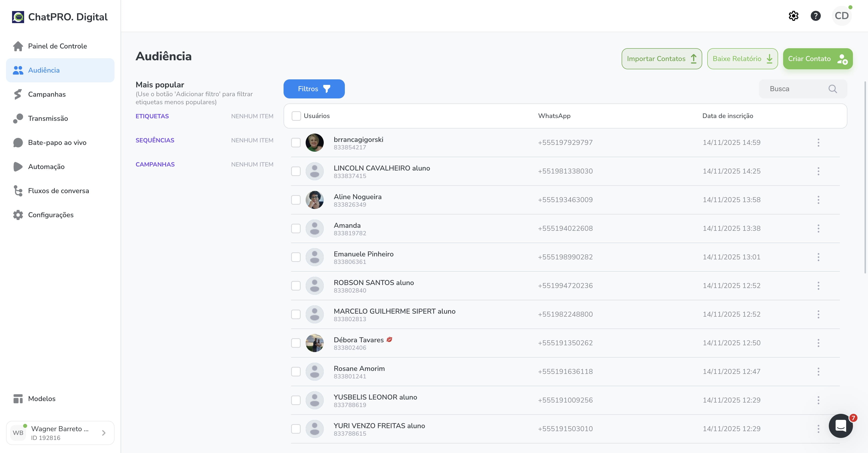Open row options for Aline Nogueira
This screenshot has height=453, width=868.
point(818,200)
